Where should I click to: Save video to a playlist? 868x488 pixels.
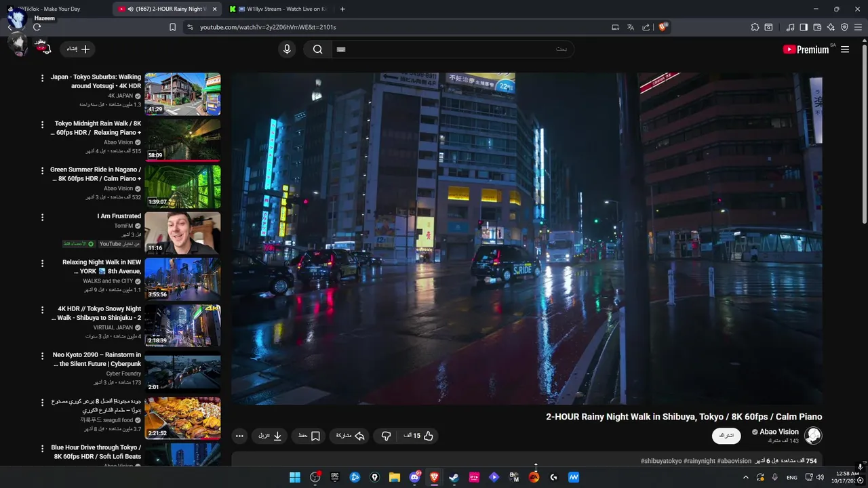tap(309, 436)
